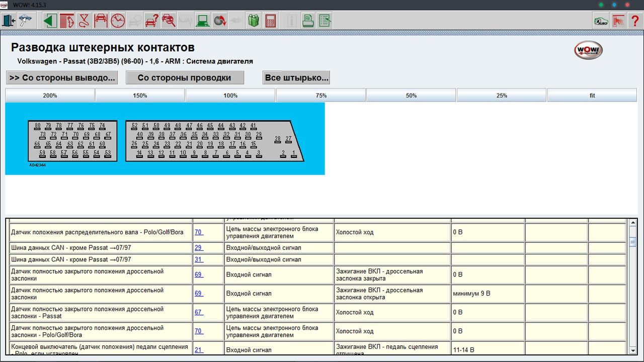
Task: Click 'Входной/выходной сигнал' in pin 29 row
Action: [x=264, y=248]
